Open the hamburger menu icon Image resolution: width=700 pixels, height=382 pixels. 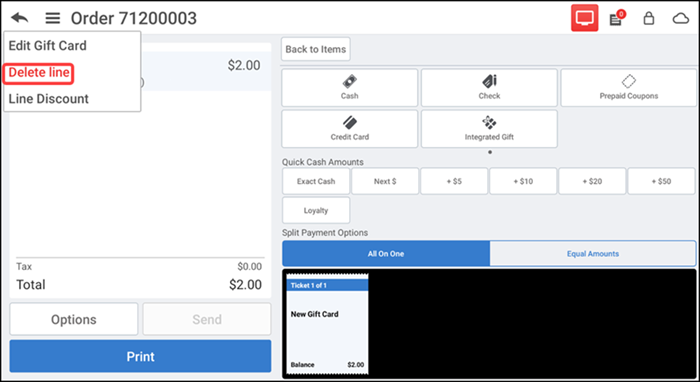click(53, 18)
